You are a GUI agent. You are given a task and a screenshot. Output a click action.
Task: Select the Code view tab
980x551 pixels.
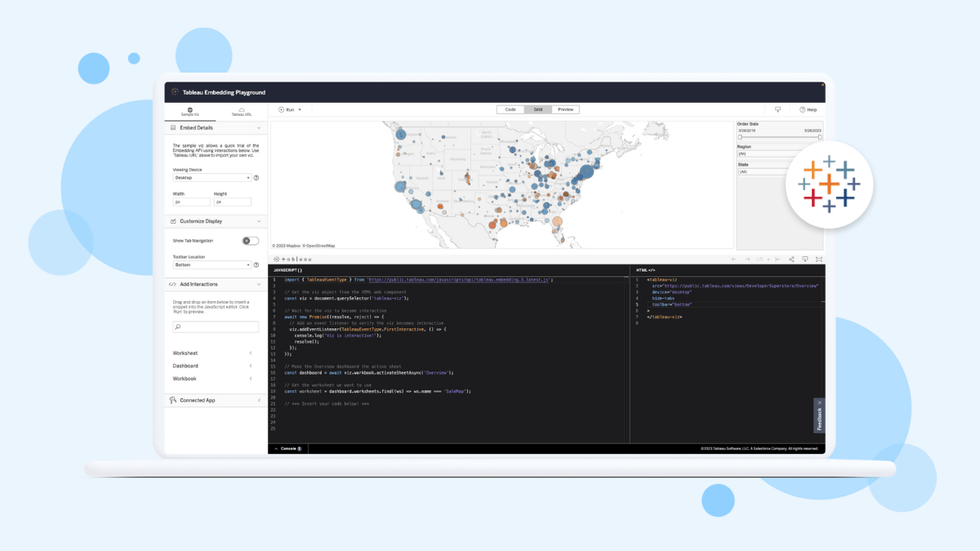pyautogui.click(x=510, y=109)
